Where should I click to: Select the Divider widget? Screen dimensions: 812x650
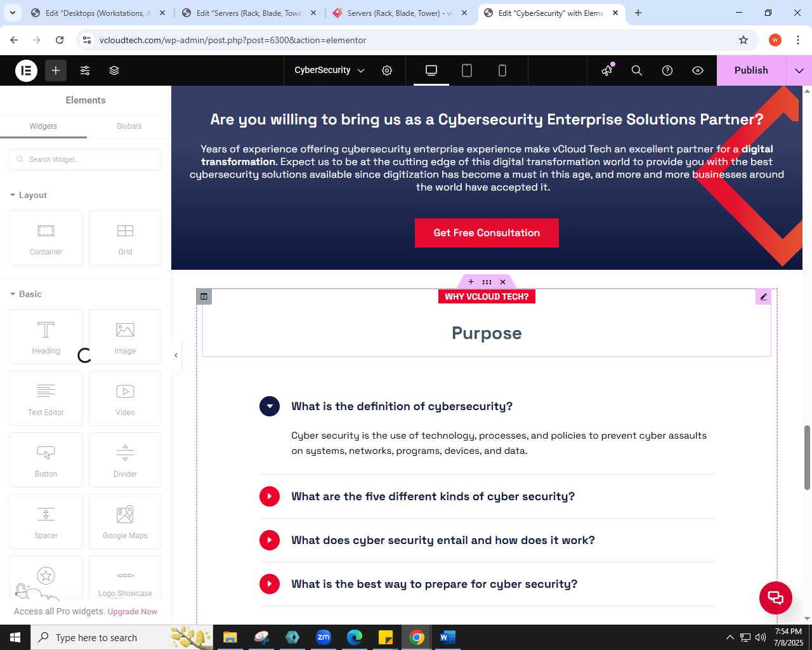click(125, 460)
